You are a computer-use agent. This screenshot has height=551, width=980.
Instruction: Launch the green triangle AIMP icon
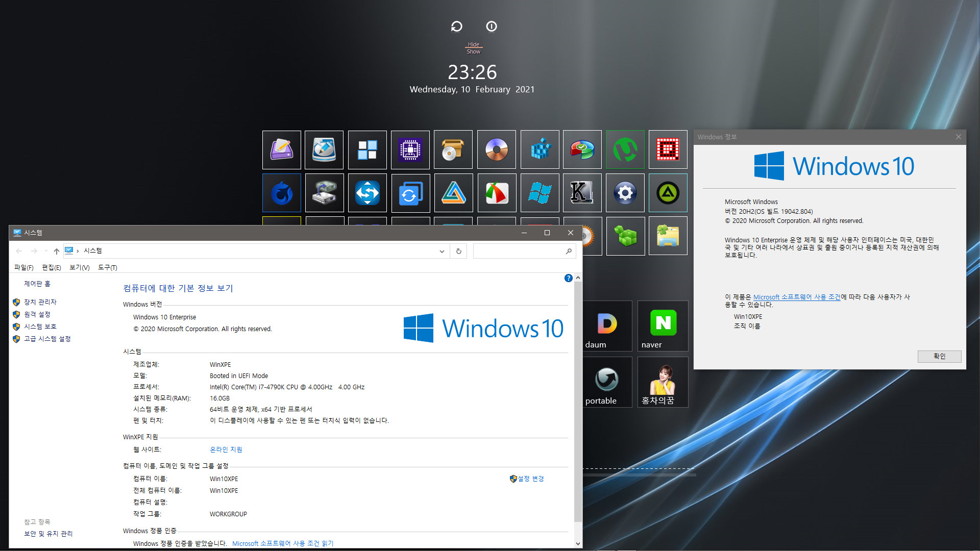coord(668,193)
